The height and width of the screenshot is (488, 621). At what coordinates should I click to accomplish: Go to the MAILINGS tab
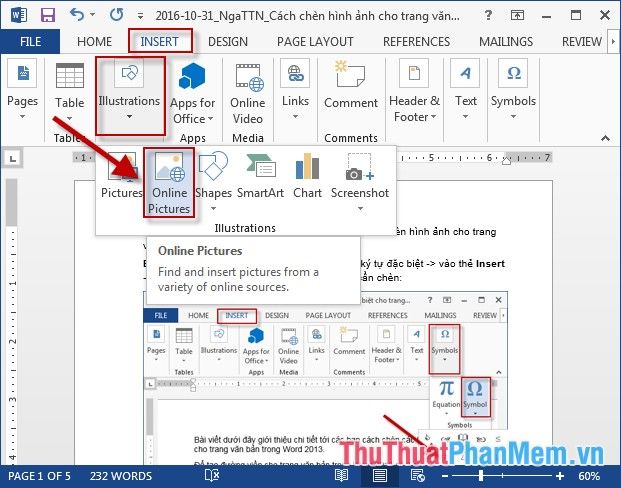tap(506, 42)
